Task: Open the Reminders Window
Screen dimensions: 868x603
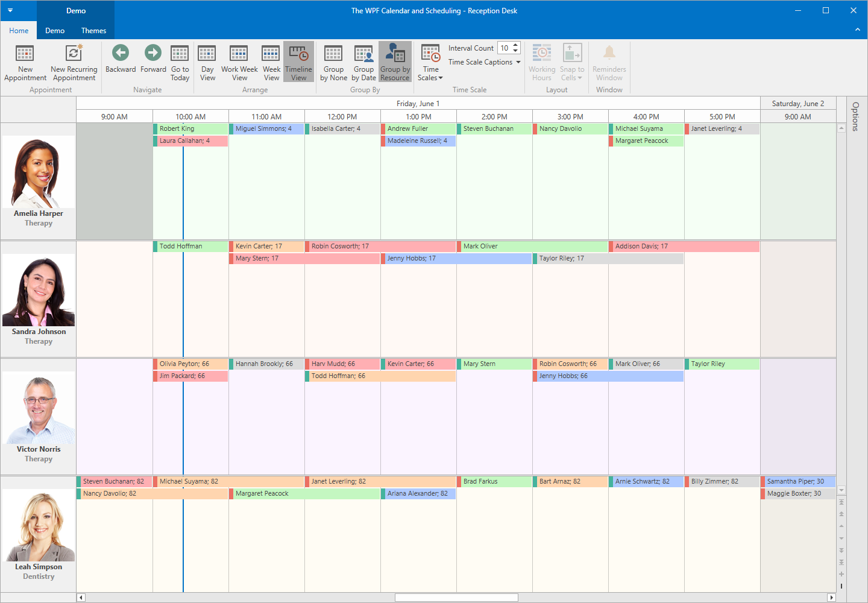Action: (x=609, y=63)
